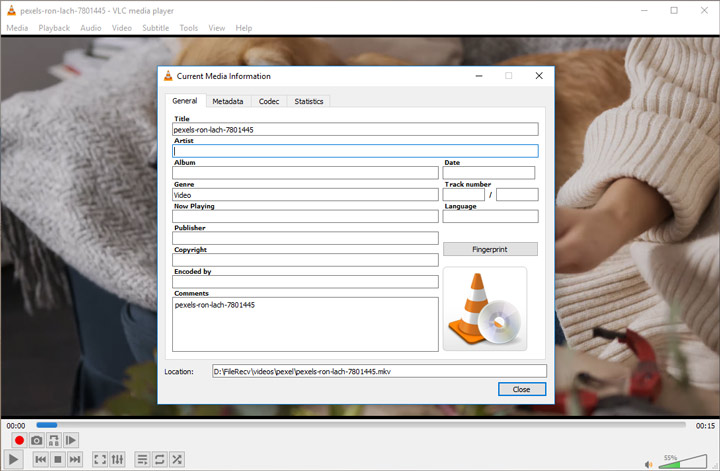
Task: Click inside the Comments text area
Action: click(305, 325)
